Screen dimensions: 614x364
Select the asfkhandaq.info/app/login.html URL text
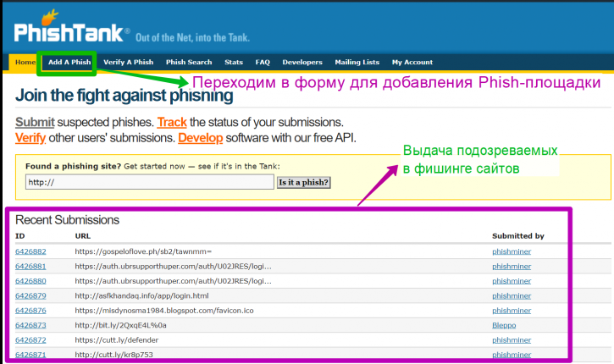tap(141, 296)
